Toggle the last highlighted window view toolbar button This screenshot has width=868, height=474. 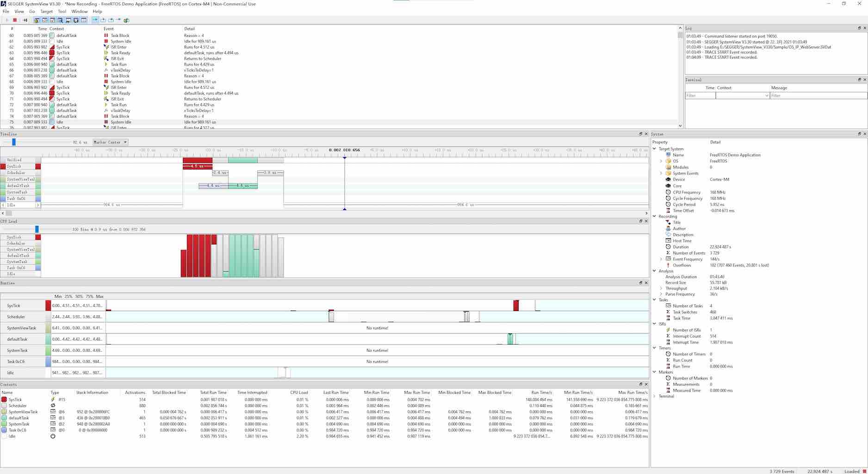tap(84, 20)
